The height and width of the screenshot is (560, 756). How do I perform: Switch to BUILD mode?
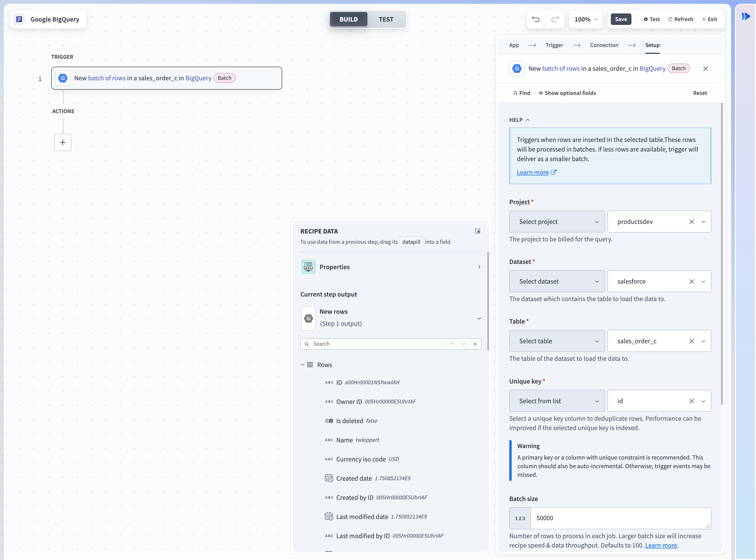coord(349,19)
